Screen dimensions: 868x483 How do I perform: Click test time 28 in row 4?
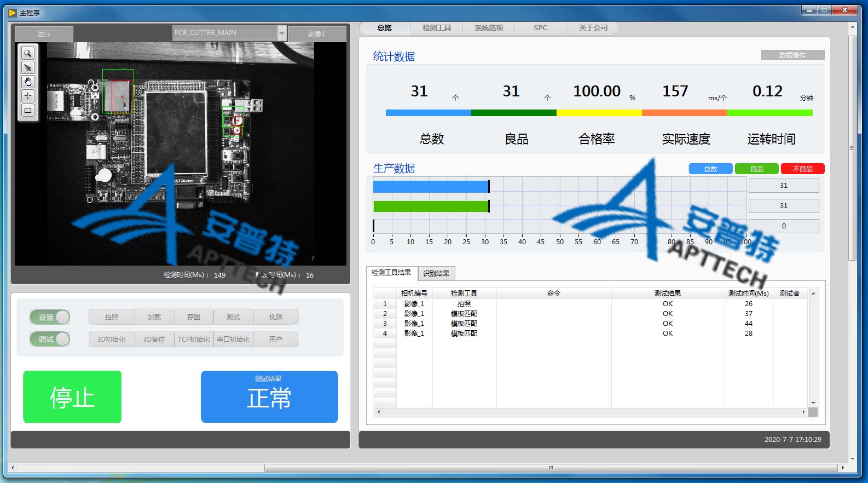tap(749, 333)
